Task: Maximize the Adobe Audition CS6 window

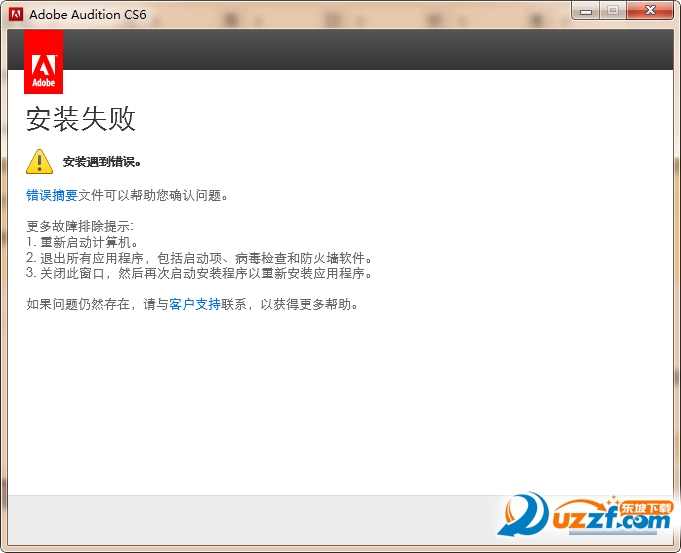Action: coord(613,10)
